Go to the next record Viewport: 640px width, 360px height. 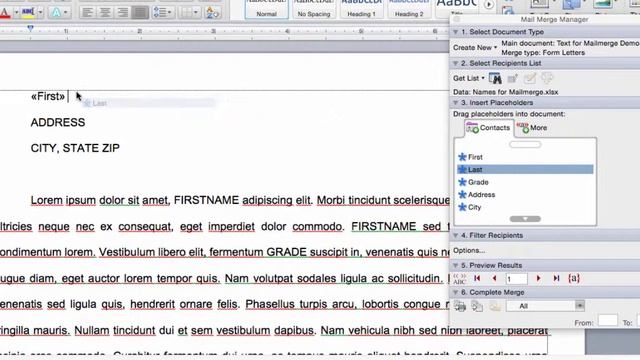click(x=538, y=279)
